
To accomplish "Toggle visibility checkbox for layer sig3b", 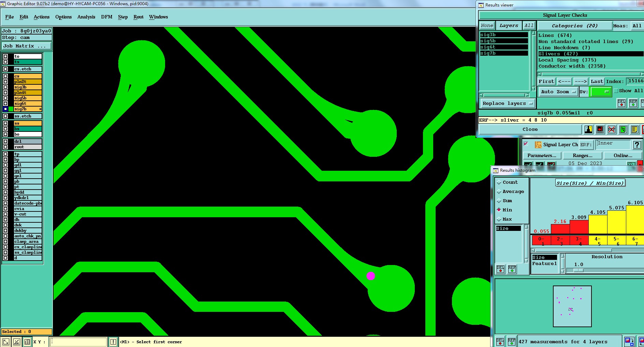I will click(5, 87).
